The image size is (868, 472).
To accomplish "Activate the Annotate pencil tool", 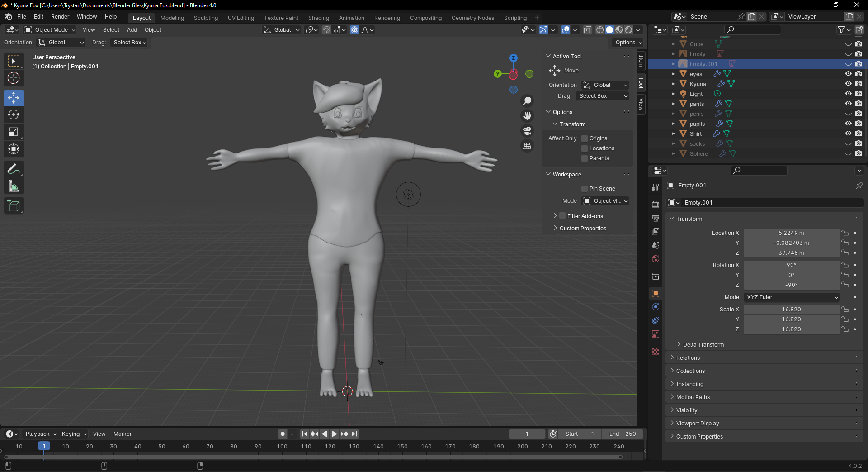I will [14, 169].
